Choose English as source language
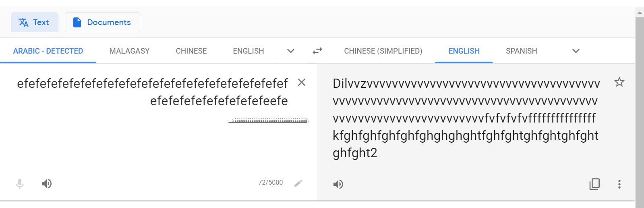The image size is (644, 208). coord(248,51)
